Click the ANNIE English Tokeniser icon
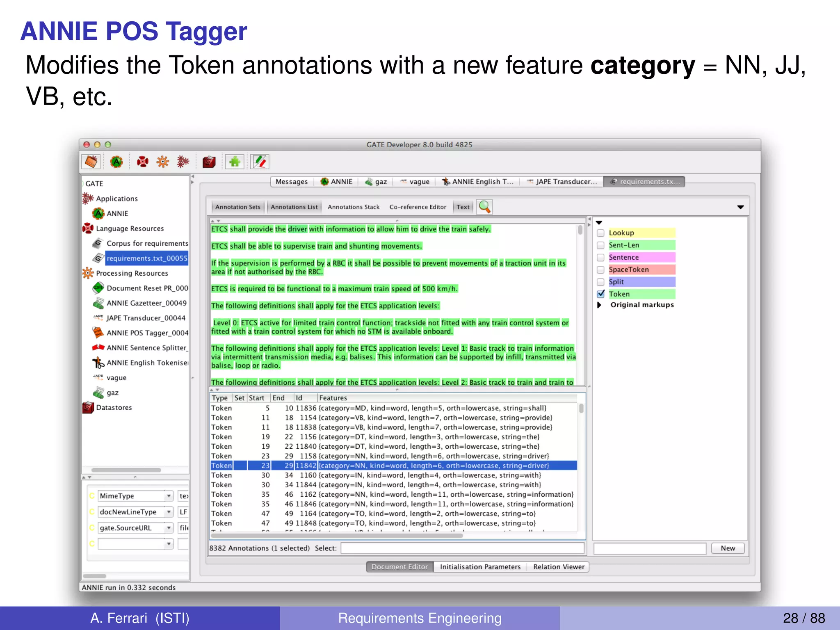The height and width of the screenshot is (630, 840). (x=98, y=363)
